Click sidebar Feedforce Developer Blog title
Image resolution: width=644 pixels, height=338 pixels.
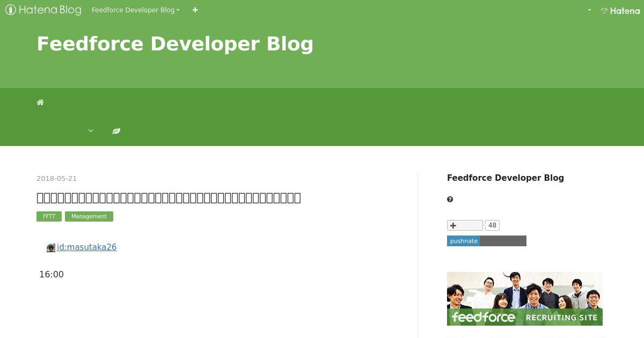tap(506, 178)
